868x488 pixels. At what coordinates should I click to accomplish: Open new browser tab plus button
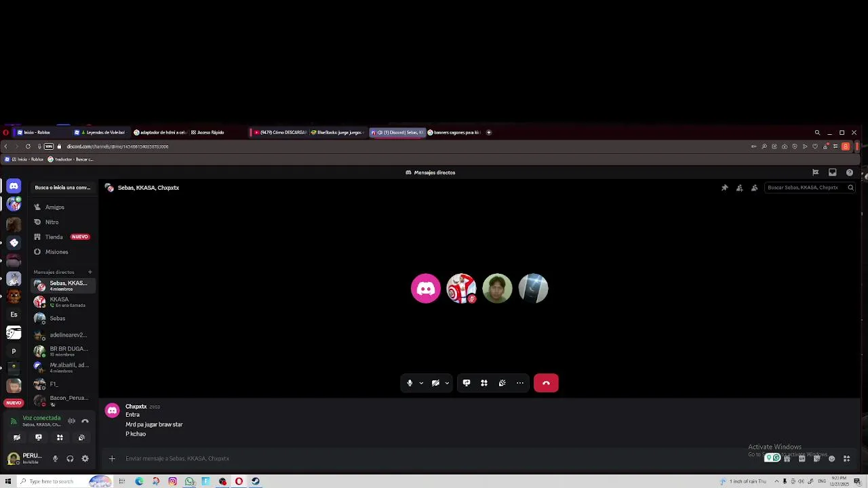coord(489,132)
